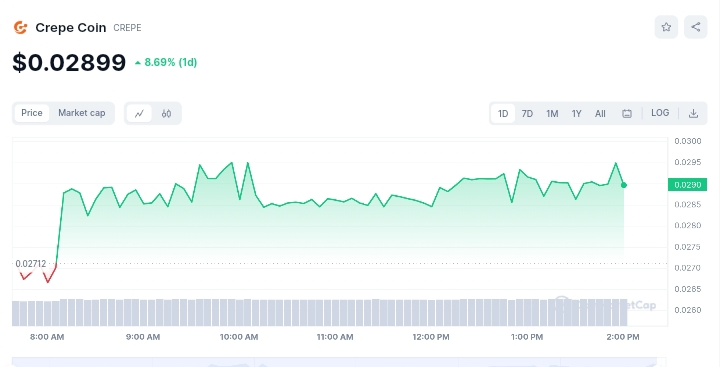Click the Crepe Coin logo icon
The width and height of the screenshot is (720, 367).
pyautogui.click(x=20, y=28)
